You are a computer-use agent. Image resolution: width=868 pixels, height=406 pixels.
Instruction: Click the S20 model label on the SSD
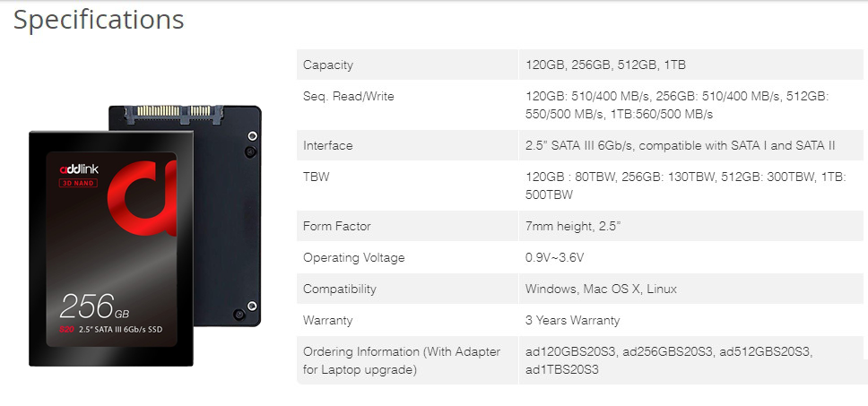pyautogui.click(x=65, y=330)
